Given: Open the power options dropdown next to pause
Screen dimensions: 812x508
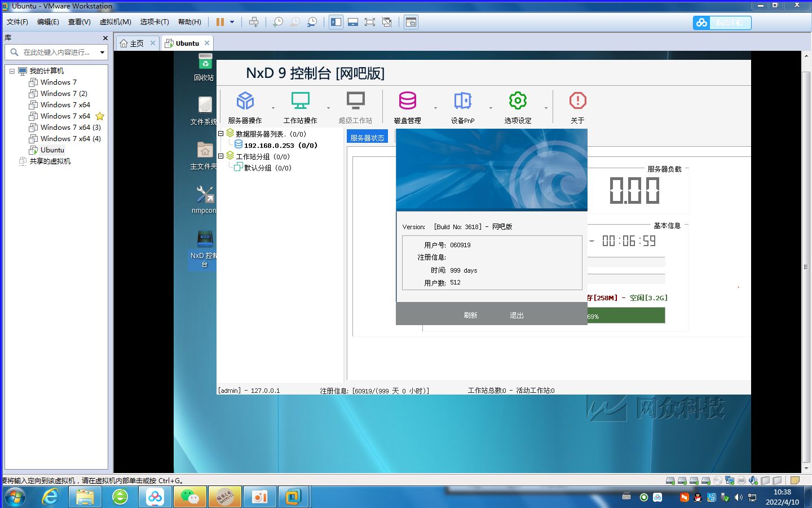Looking at the screenshot, I should [x=232, y=22].
